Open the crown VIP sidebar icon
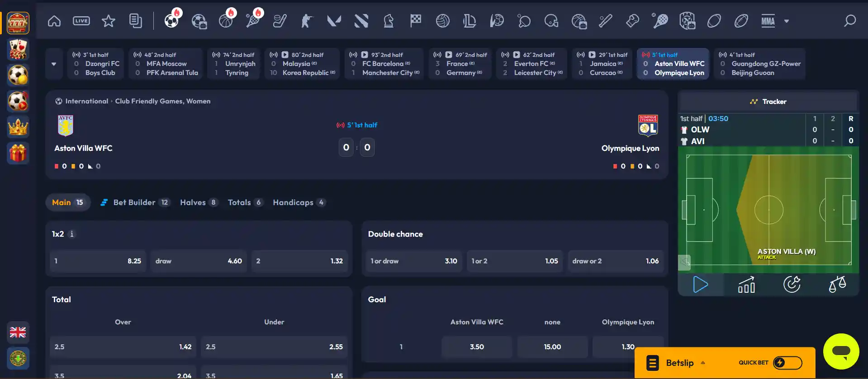 pyautogui.click(x=18, y=127)
